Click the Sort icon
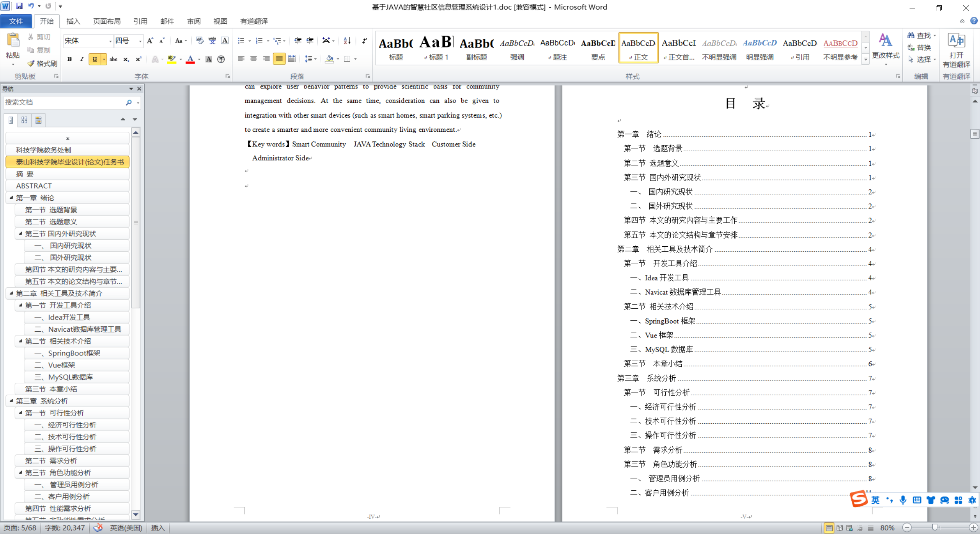The image size is (980, 534). point(347,41)
